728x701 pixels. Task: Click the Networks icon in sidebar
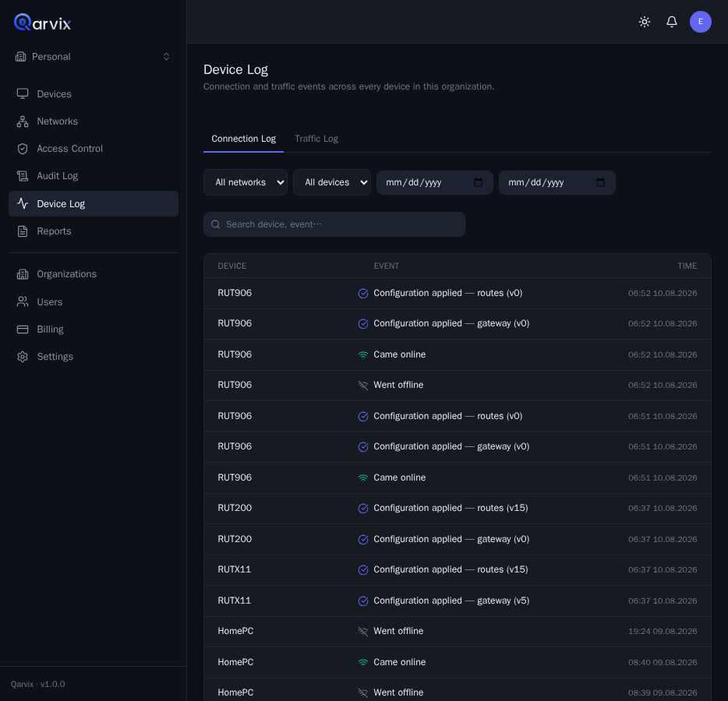[x=23, y=121]
